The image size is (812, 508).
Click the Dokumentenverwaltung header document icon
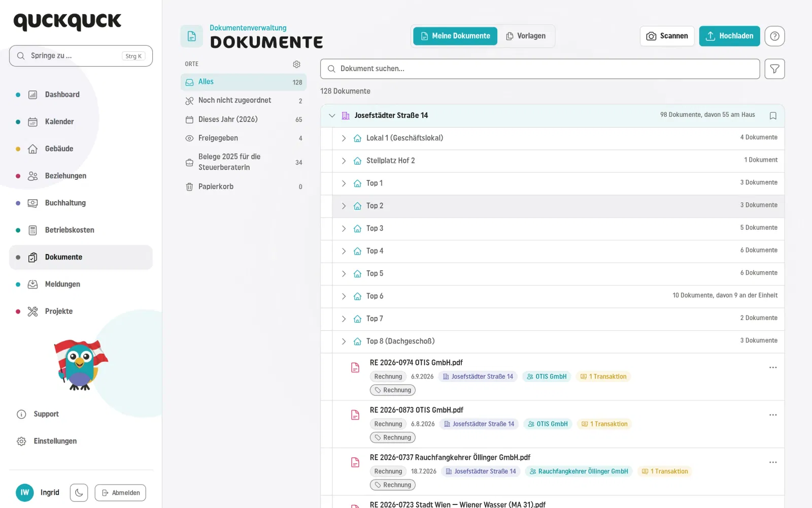pos(191,36)
